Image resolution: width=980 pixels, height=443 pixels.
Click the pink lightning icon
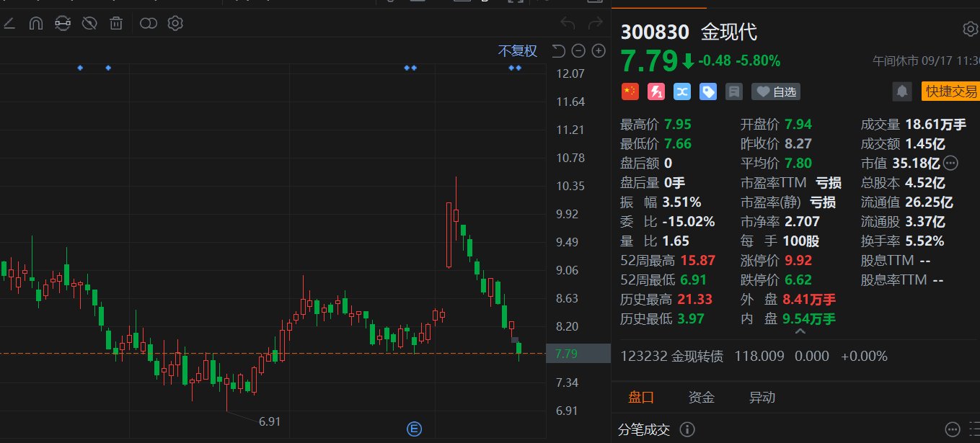point(655,91)
